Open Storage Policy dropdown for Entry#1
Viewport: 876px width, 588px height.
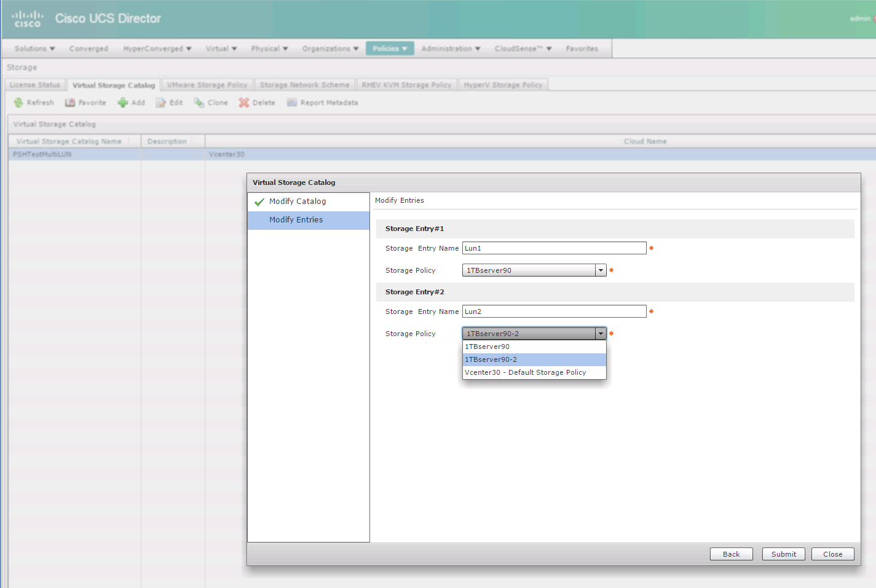534,270
